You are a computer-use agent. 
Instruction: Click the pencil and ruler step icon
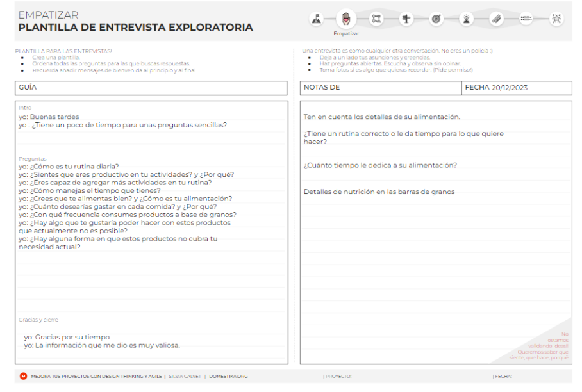pyautogui.click(x=497, y=19)
